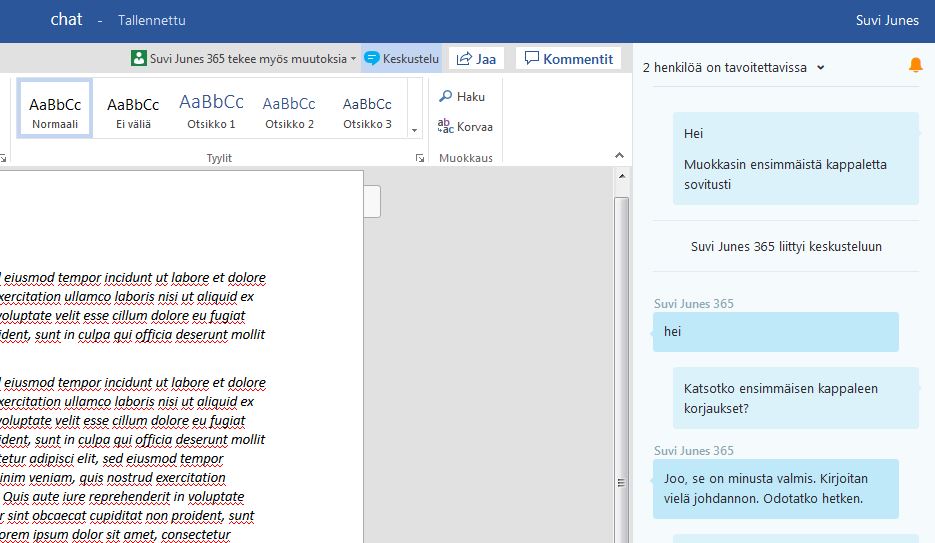Expand the styles gallery with the arrow
The width and height of the screenshot is (935, 543).
click(414, 130)
